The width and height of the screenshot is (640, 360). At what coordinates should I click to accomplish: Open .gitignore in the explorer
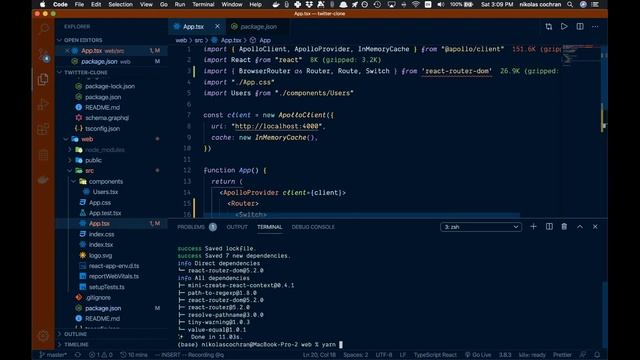98,298
